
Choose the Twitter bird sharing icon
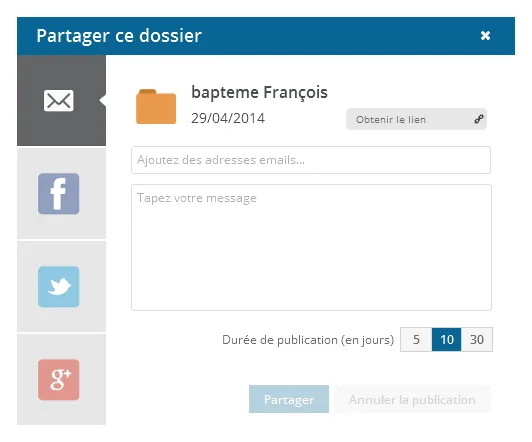(x=59, y=287)
